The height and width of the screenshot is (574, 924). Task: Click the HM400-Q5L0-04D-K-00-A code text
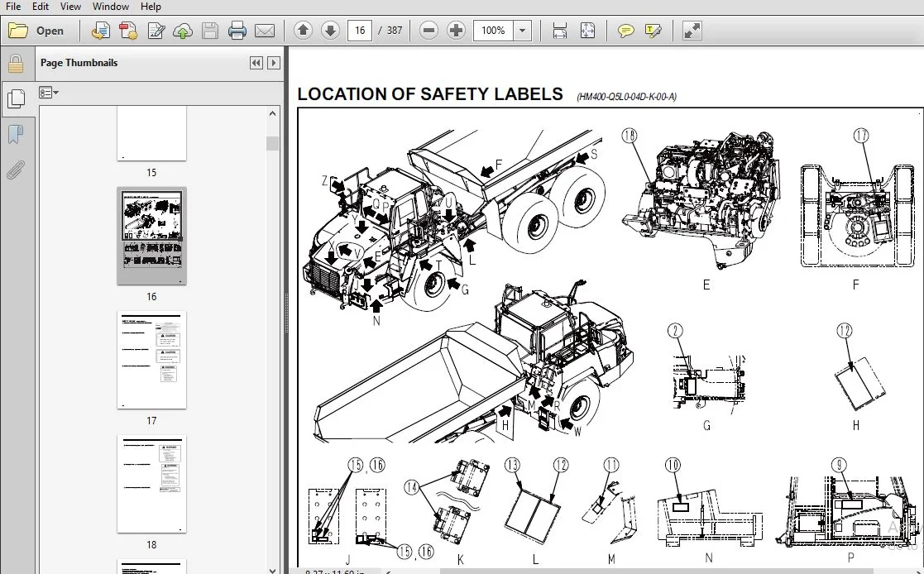(626, 97)
